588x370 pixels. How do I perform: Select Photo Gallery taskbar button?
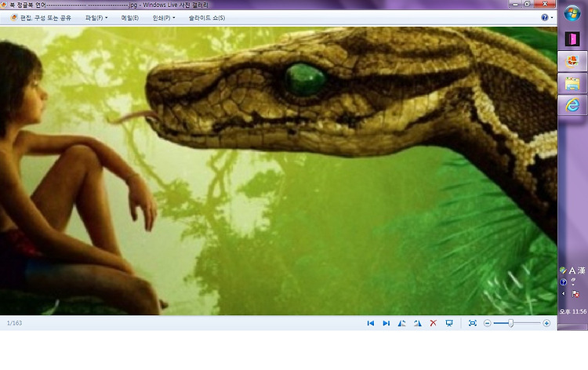(x=572, y=60)
